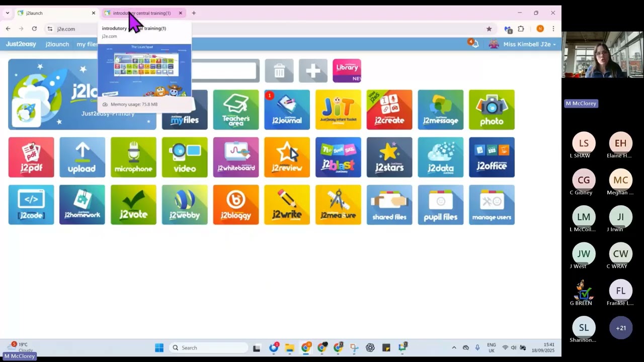
Task: Show hidden system tray icons chevron
Action: pos(454,347)
